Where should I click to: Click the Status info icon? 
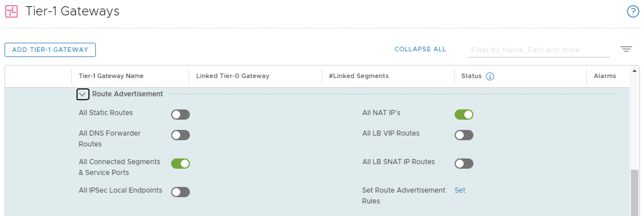tap(490, 76)
